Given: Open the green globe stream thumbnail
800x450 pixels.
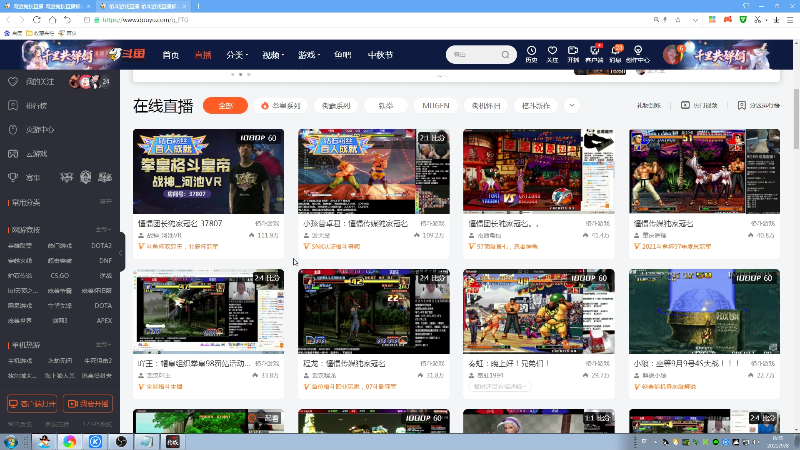Looking at the screenshot, I should [x=704, y=311].
